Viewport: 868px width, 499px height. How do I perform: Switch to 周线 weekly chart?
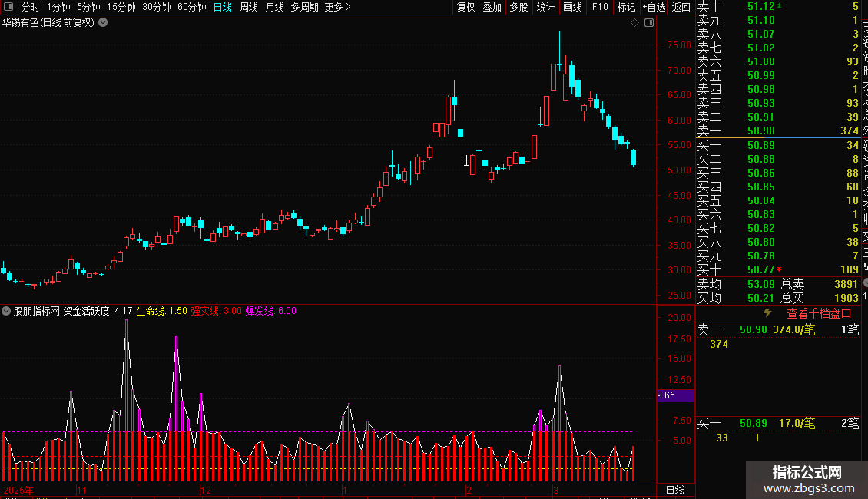coord(249,7)
